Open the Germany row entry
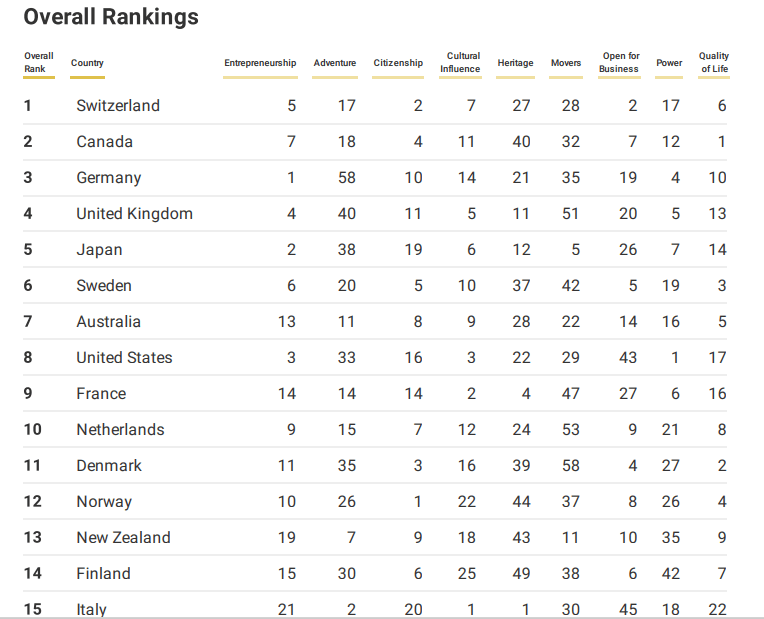764x619 pixels. click(x=109, y=178)
